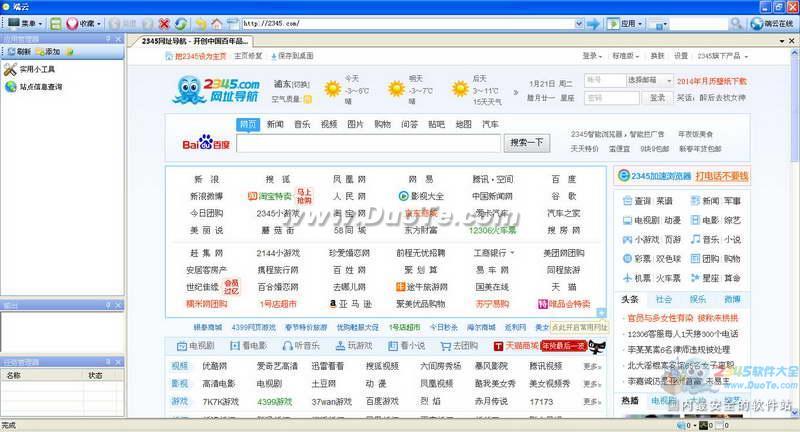The height and width of the screenshot is (432, 800).
Task: Open the 新浪 link
Action: (x=206, y=179)
